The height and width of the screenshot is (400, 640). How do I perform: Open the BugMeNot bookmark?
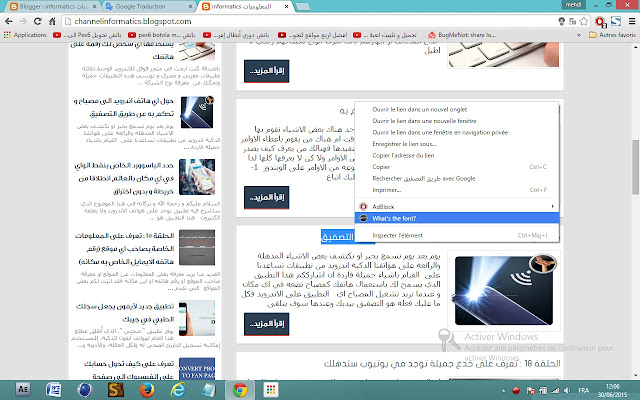click(462, 35)
